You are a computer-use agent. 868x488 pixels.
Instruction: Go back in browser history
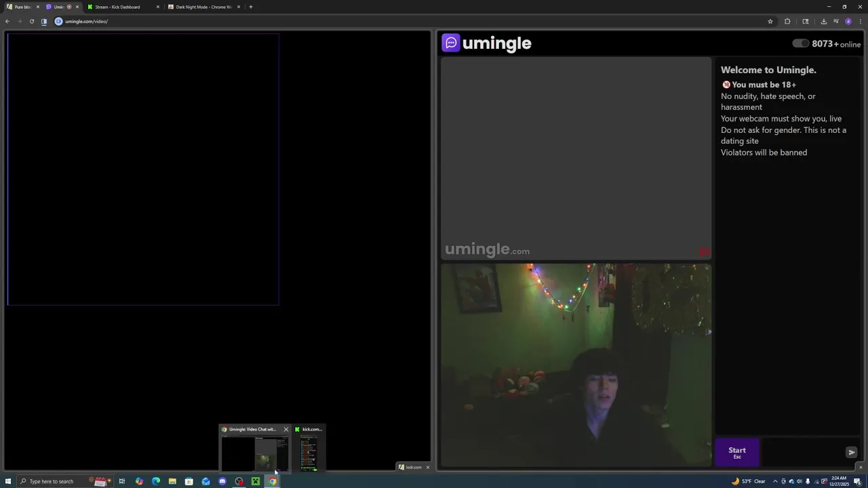coord(7,21)
